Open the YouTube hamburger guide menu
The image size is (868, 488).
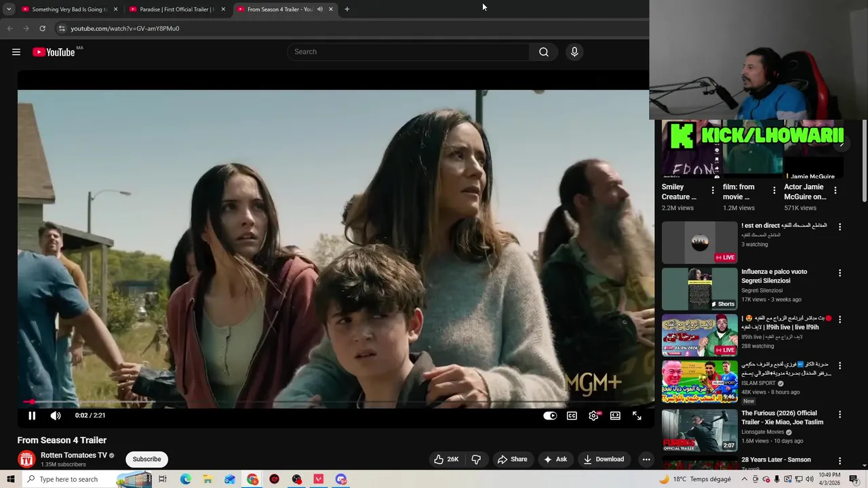pyautogui.click(x=16, y=52)
